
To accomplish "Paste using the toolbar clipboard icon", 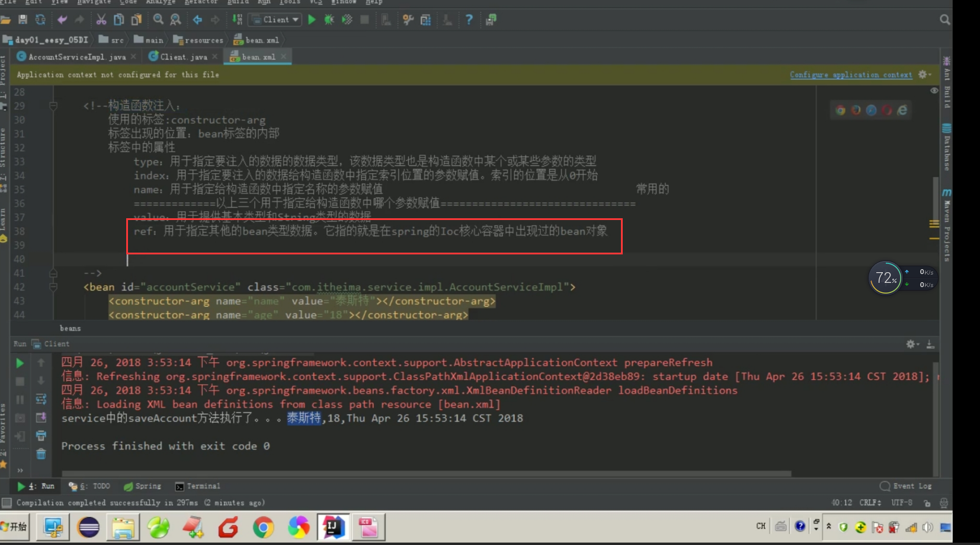I will coord(136,20).
